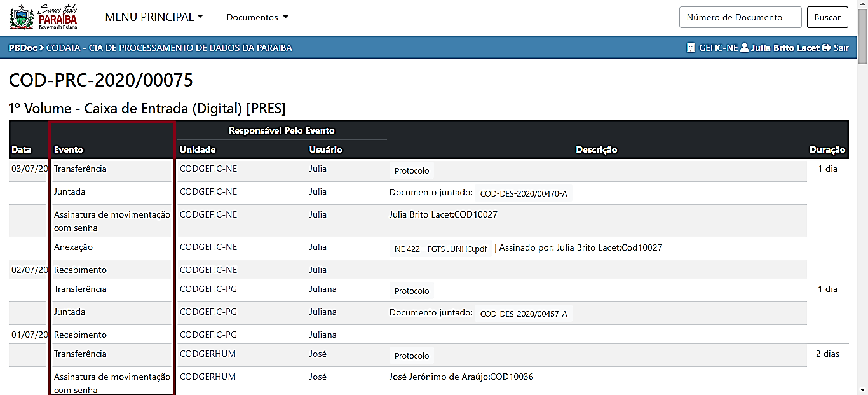Go to PBDoc home via breadcrumb
This screenshot has height=395, width=868.
click(x=22, y=48)
